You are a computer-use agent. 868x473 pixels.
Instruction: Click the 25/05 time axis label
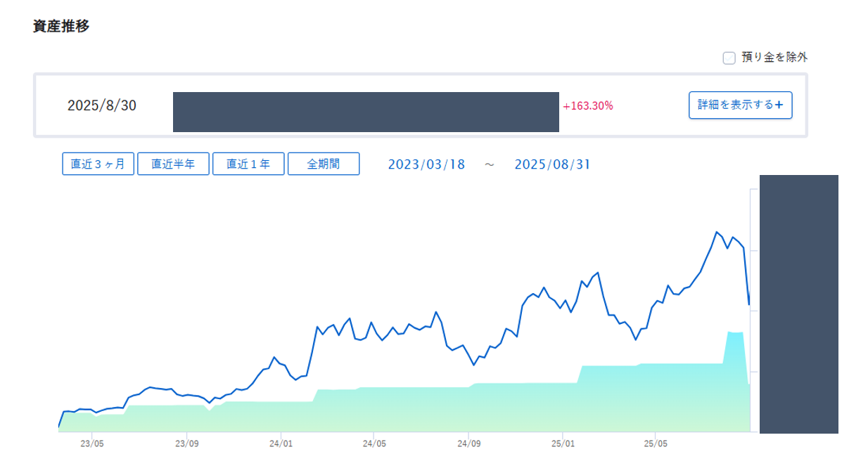(655, 444)
